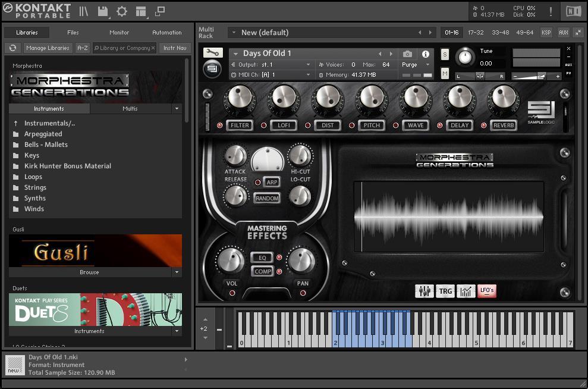Toggle the FILTER effect on
This screenshot has height=389, width=588.
point(240,126)
